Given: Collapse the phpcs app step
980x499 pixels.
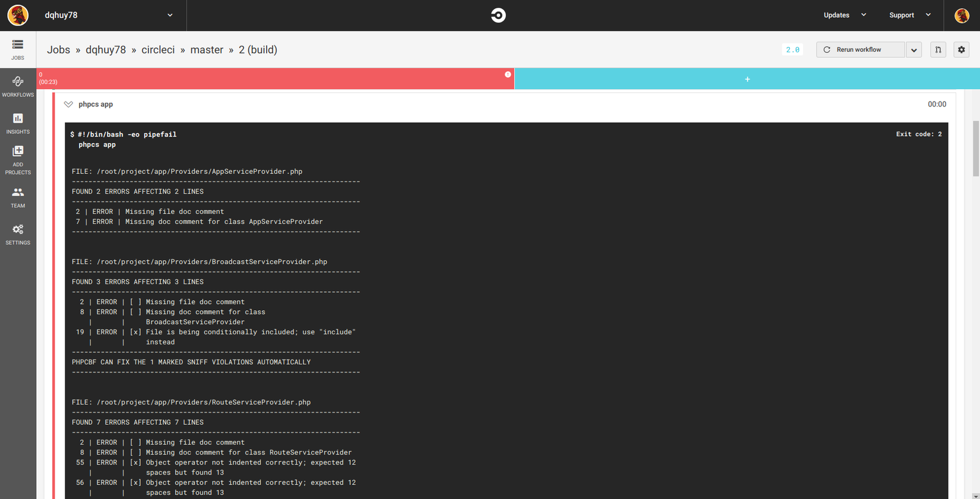Looking at the screenshot, I should tap(68, 105).
